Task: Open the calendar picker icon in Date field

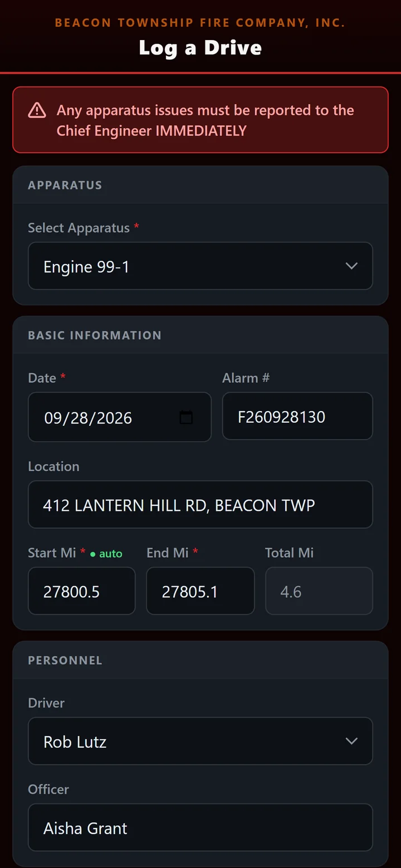Action: pyautogui.click(x=186, y=417)
